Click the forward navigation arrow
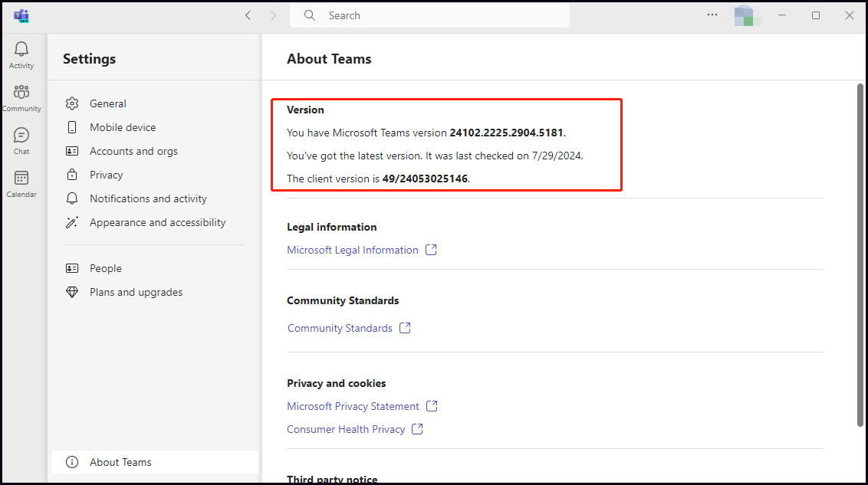 point(274,15)
